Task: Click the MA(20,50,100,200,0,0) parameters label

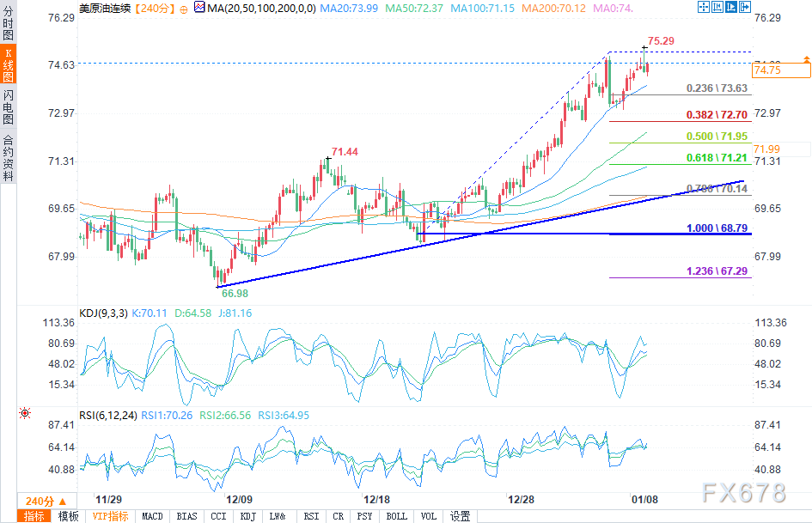Action: click(262, 9)
